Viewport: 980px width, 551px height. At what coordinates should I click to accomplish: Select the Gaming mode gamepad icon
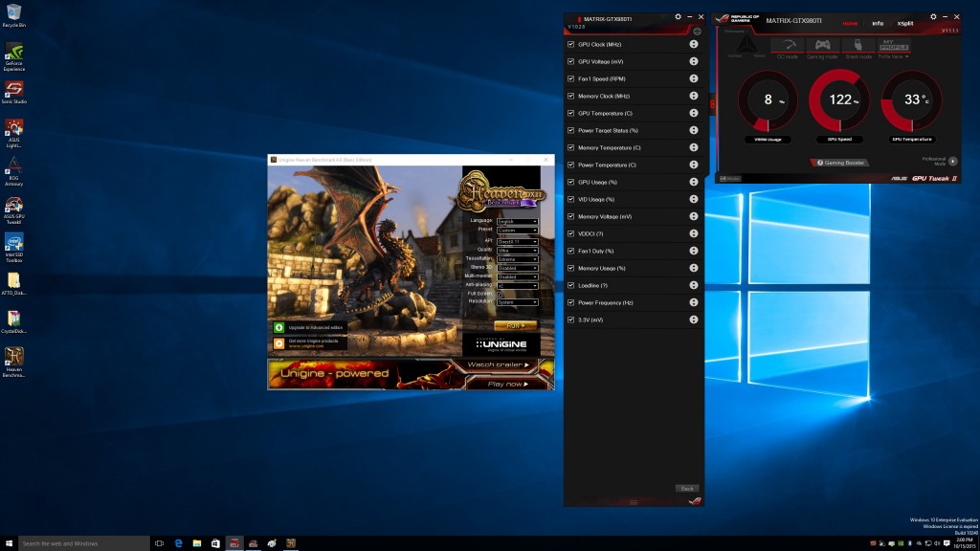coord(822,47)
